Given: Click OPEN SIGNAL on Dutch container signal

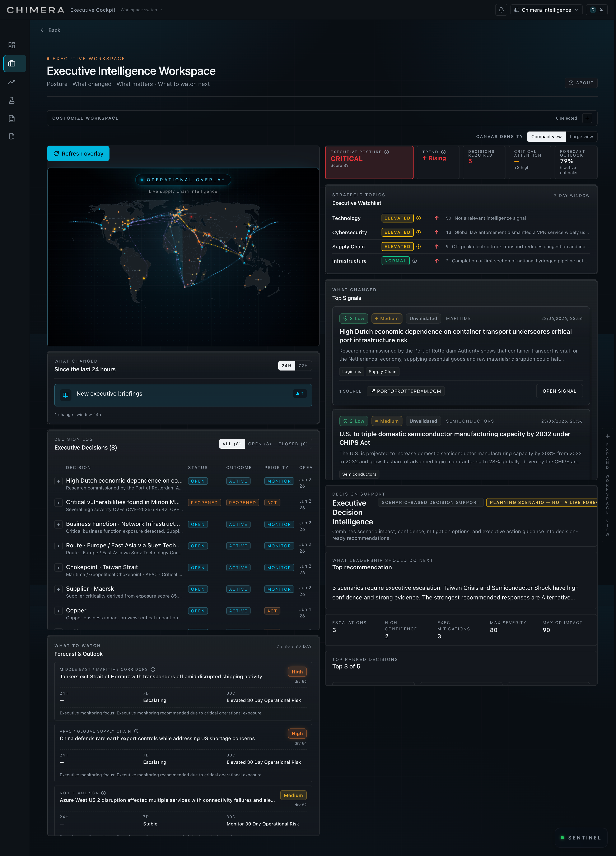Looking at the screenshot, I should [x=559, y=391].
